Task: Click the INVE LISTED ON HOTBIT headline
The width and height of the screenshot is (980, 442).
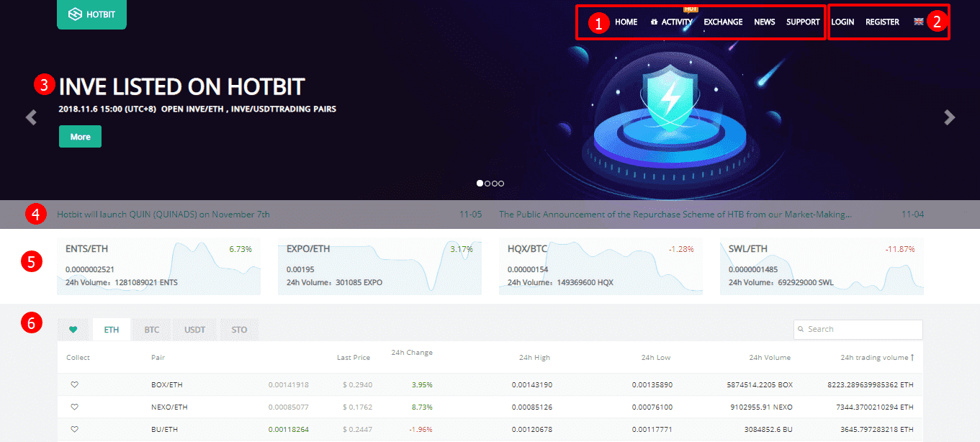Action: 181,86
